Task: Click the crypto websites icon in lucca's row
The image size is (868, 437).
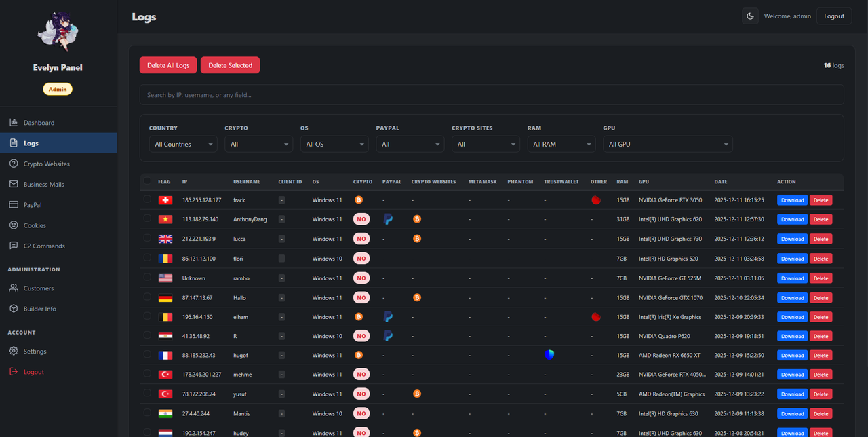Action: (417, 239)
